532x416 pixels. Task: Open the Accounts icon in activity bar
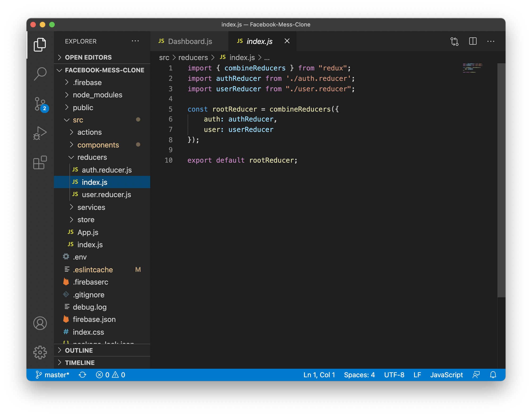40,323
